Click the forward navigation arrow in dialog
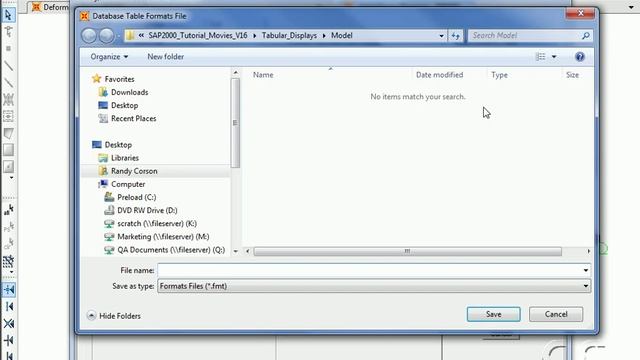The width and height of the screenshot is (640, 360). coord(107,36)
